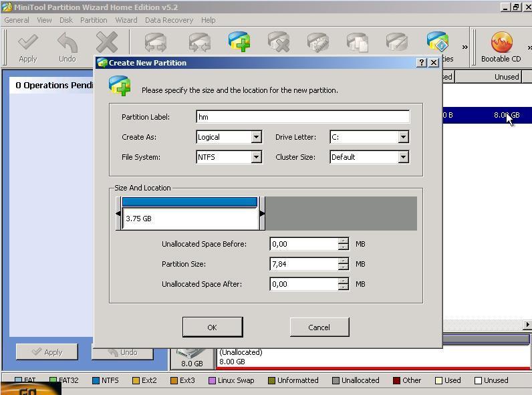Screen dimensions: 532x395
Task: Click the Discard X icon in toolbar
Action: pyautogui.click(x=107, y=44)
